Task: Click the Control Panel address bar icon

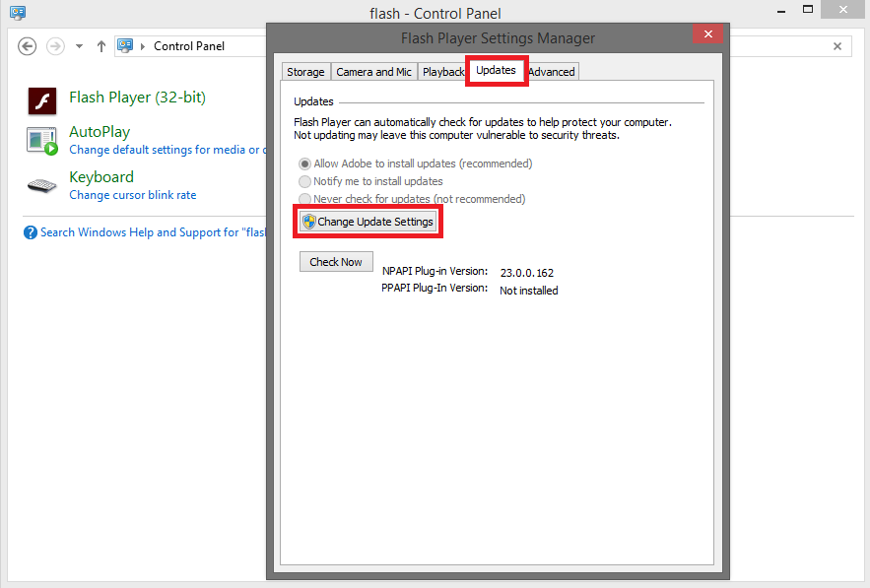Action: pyautogui.click(x=125, y=46)
